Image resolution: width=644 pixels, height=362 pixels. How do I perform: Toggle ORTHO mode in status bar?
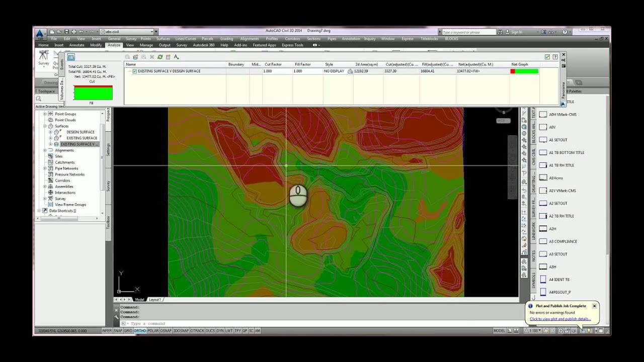[x=140, y=331]
